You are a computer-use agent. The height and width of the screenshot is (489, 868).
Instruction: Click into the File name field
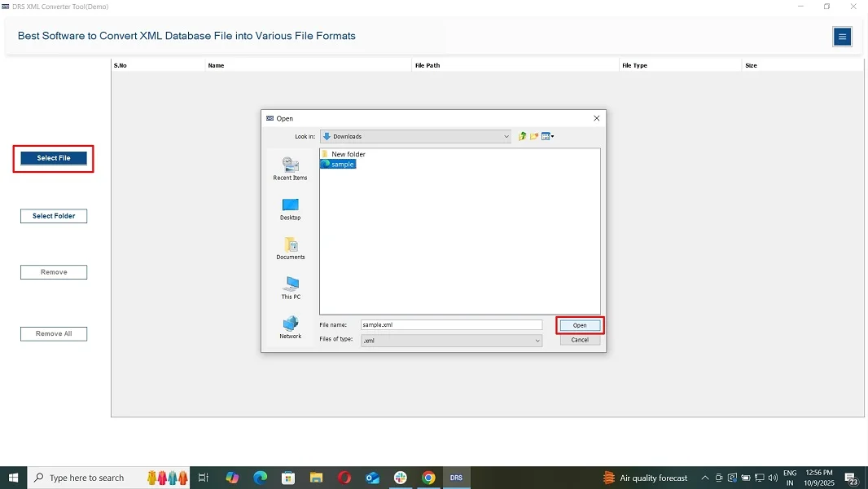tap(451, 325)
